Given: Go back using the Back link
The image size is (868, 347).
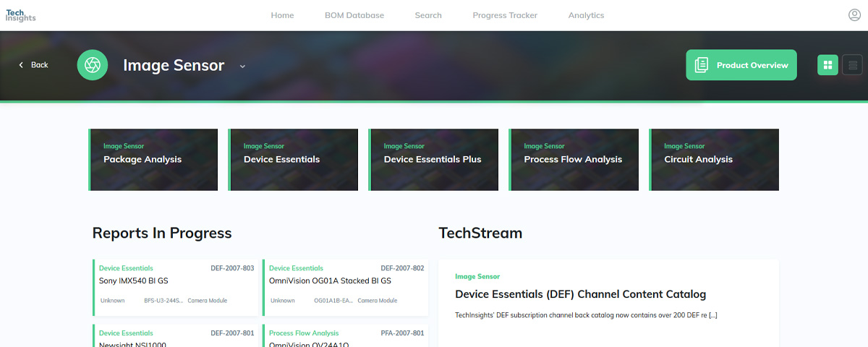Looking at the screenshot, I should click(33, 65).
